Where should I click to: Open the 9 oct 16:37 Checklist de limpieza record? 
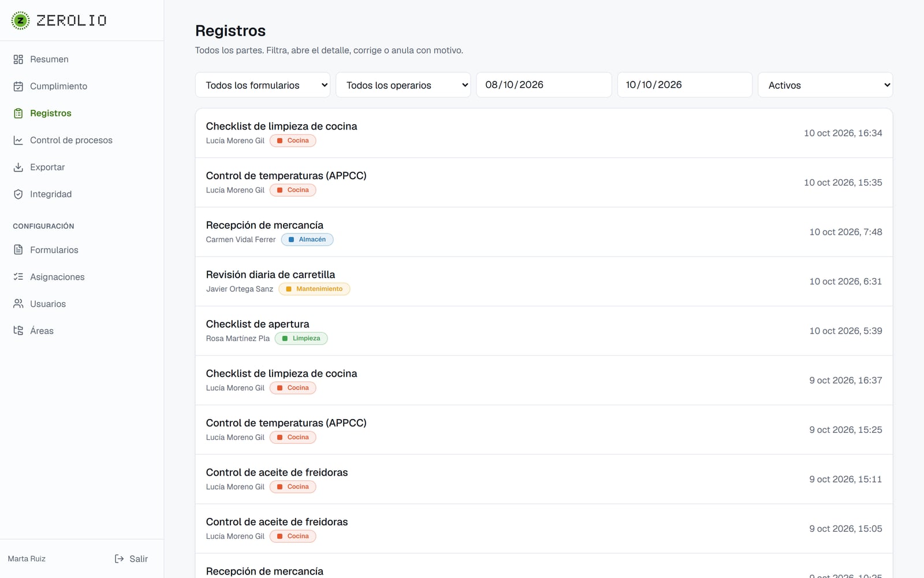(x=544, y=380)
